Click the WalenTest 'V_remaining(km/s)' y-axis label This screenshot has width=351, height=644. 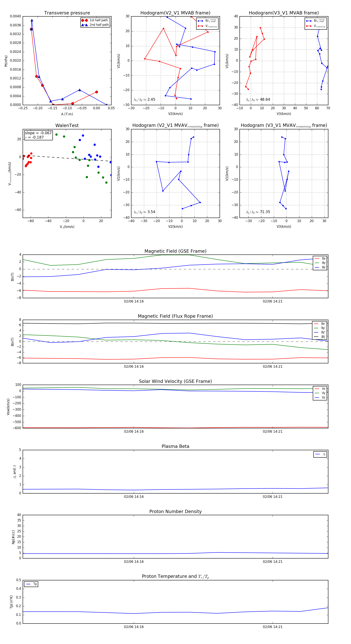[10, 173]
